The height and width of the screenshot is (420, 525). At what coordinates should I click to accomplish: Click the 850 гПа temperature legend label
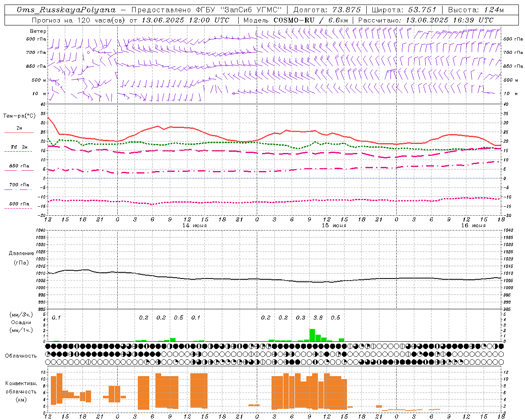click(x=19, y=166)
